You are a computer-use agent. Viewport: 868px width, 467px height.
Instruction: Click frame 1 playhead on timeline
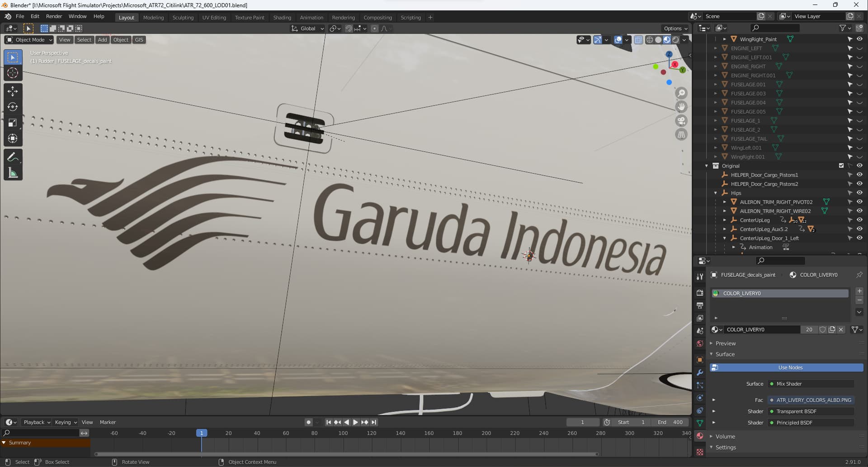(x=202, y=433)
